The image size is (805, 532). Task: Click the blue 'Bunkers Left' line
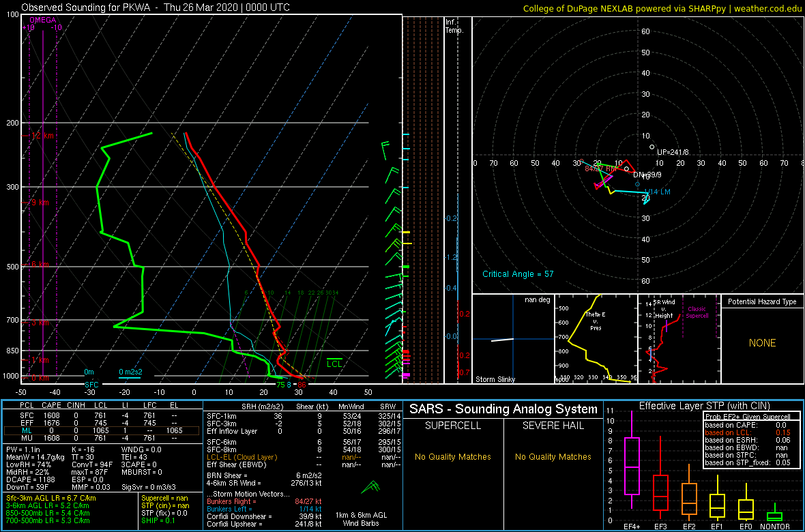pos(264,508)
